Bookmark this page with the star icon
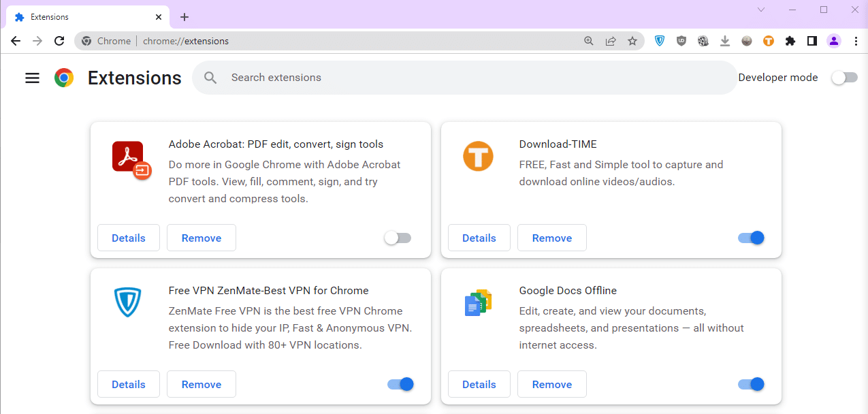Screen dimensions: 868x414 pyautogui.click(x=632, y=41)
